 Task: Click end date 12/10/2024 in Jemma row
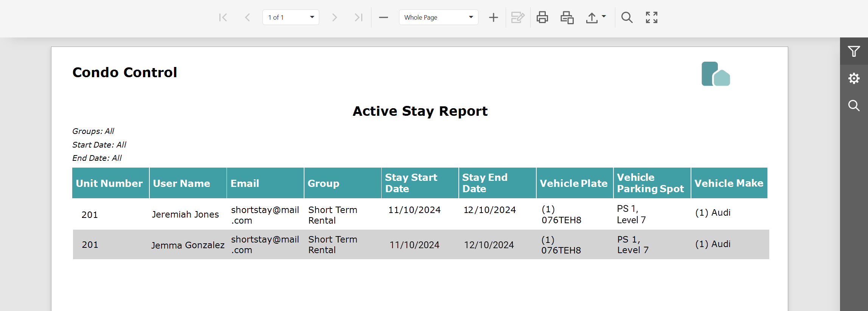[x=489, y=245]
